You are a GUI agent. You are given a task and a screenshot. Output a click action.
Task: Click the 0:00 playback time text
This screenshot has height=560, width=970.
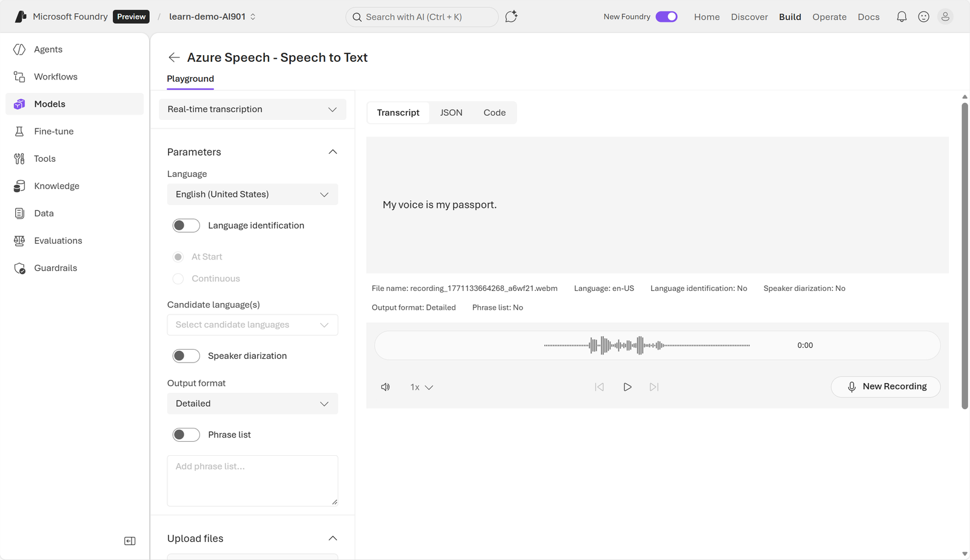click(805, 345)
